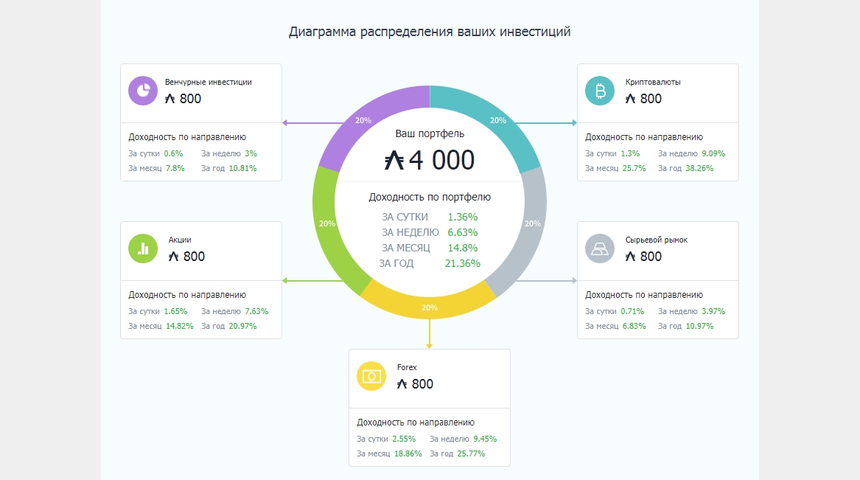The width and height of the screenshot is (860, 480).
Task: Click stocks monthly return 14.82%
Action: [179, 326]
